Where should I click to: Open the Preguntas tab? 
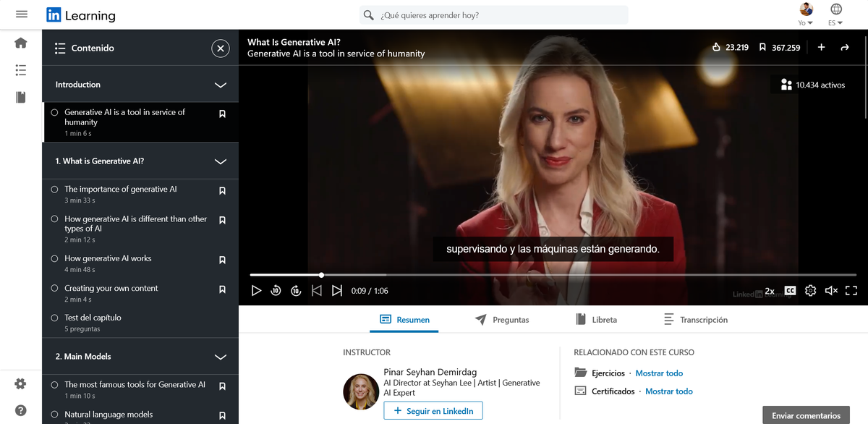(x=502, y=320)
